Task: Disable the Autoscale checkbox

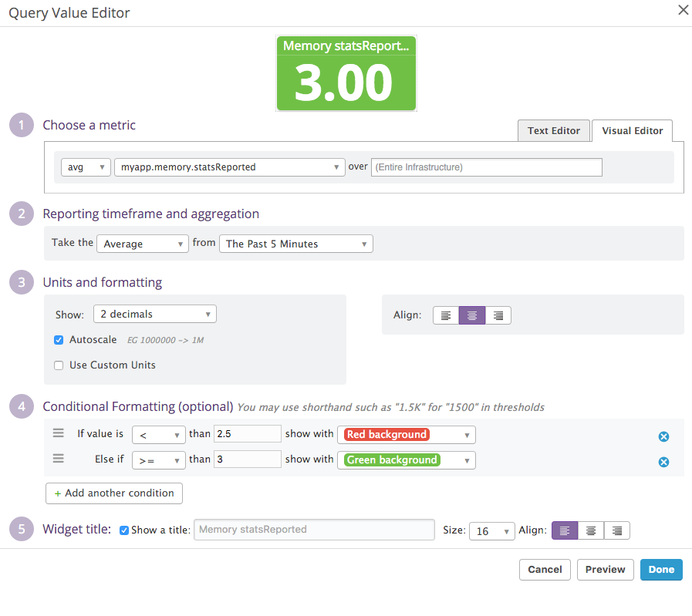Action: click(59, 340)
